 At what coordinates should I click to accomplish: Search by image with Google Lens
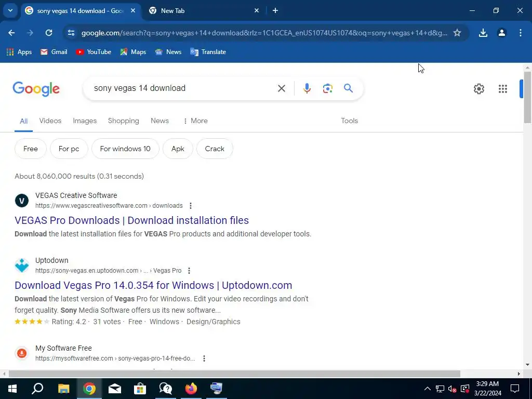tap(327, 88)
